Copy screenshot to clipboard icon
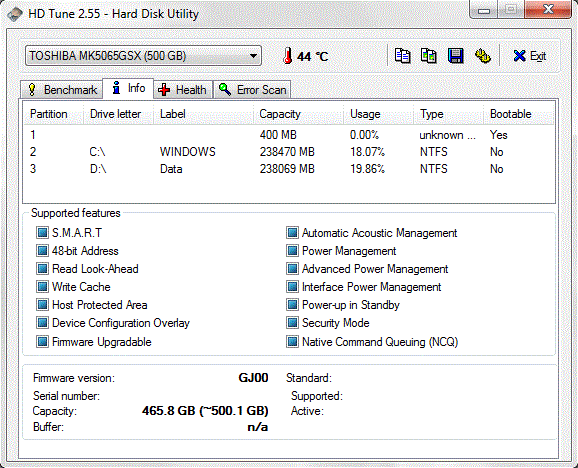Screen dimensions: 578x468 point(429,56)
